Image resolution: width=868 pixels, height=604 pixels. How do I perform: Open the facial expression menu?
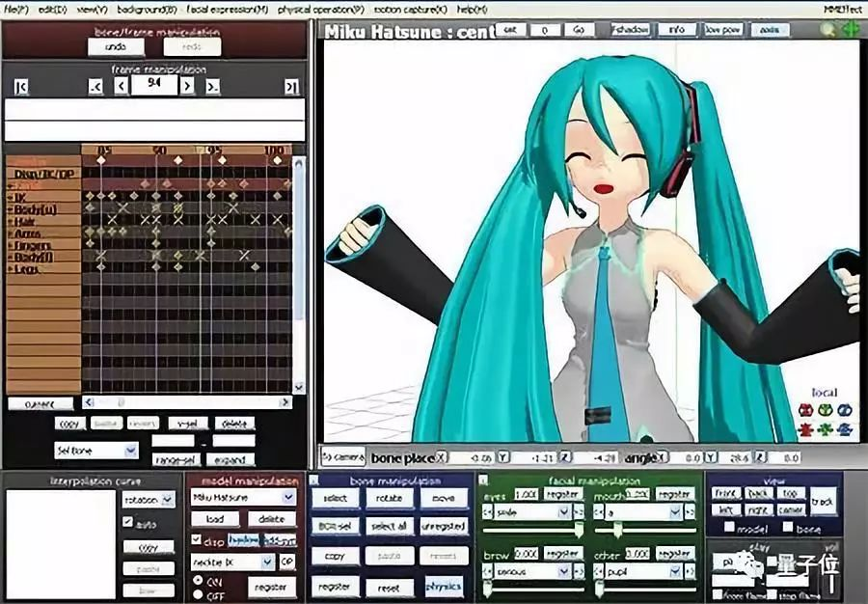pyautogui.click(x=228, y=10)
